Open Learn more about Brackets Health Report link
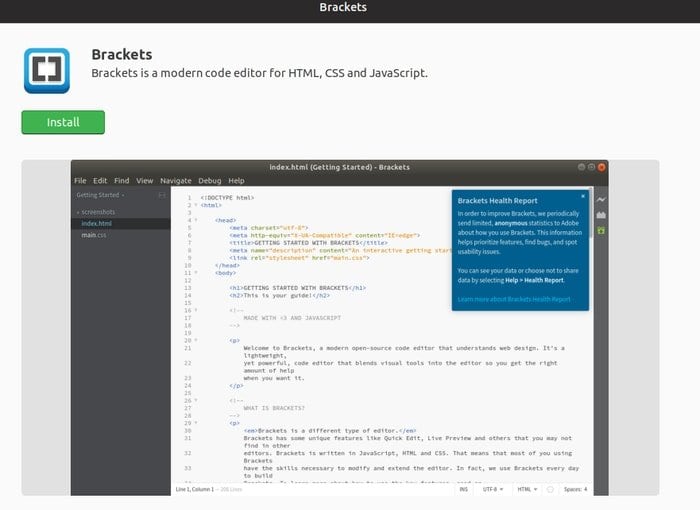 point(514,299)
